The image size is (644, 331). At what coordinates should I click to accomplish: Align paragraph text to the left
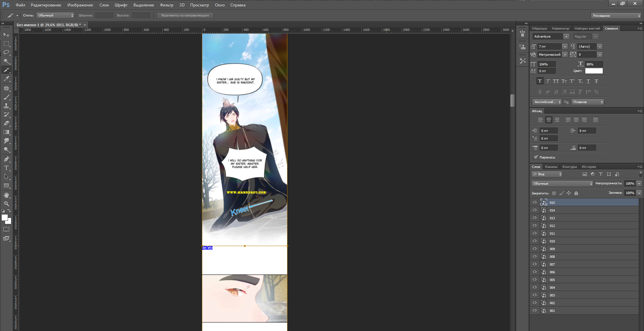[540, 120]
